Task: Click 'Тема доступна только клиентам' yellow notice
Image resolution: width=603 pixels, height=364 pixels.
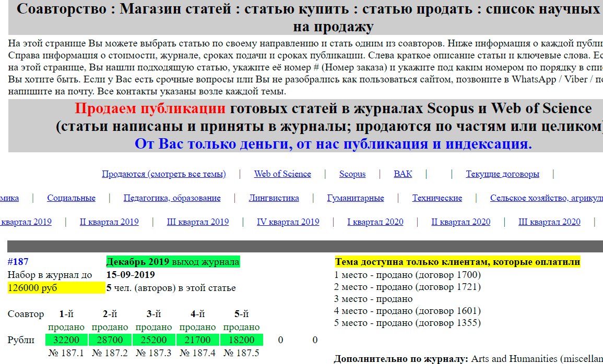Action: pyautogui.click(x=458, y=262)
